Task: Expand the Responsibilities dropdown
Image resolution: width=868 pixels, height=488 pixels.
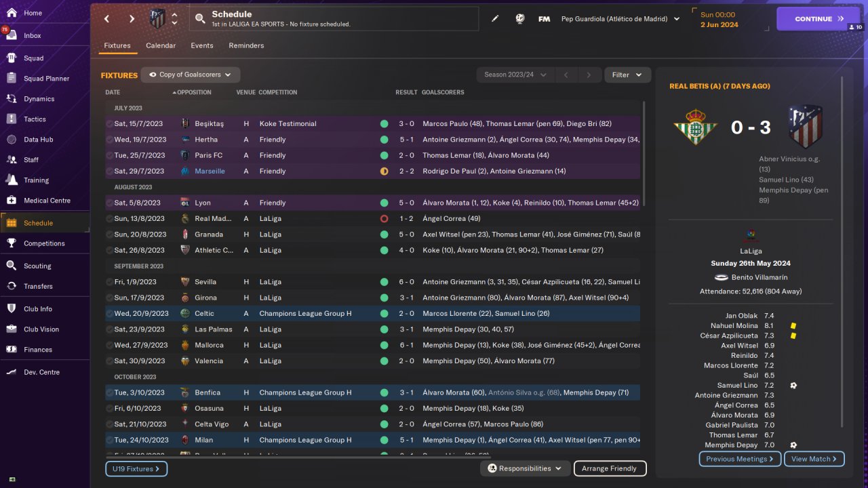Action: 525,468
